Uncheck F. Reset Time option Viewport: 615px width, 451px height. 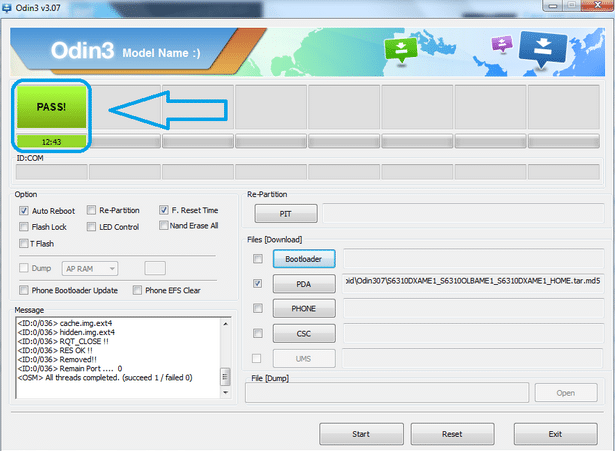click(164, 210)
